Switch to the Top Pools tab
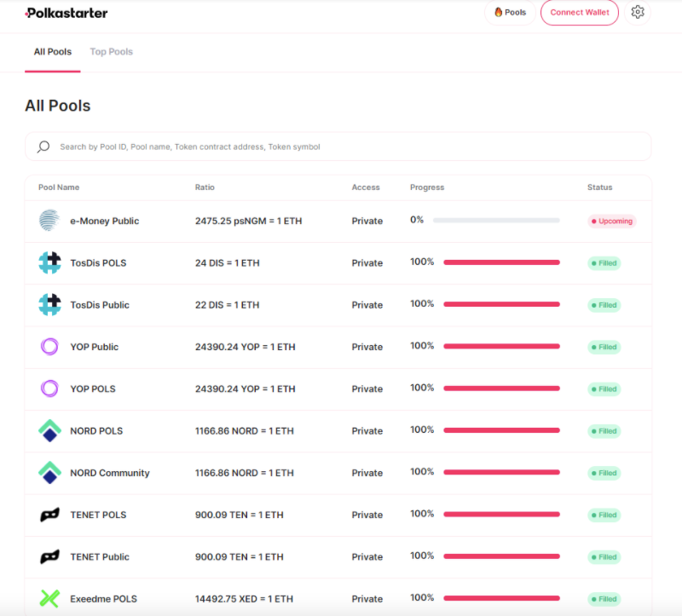682x616 pixels. pos(112,52)
